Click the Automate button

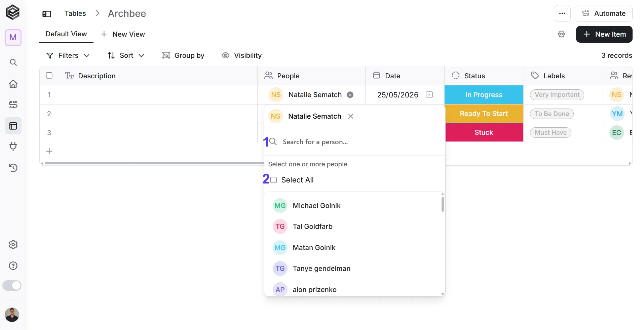point(604,13)
